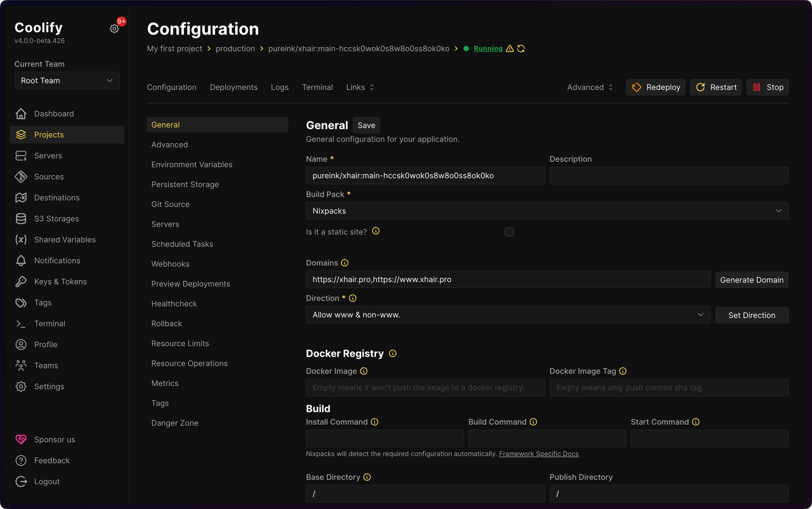Viewport: 812px width, 509px height.
Task: Show info tooltip for Domains
Action: 345,263
